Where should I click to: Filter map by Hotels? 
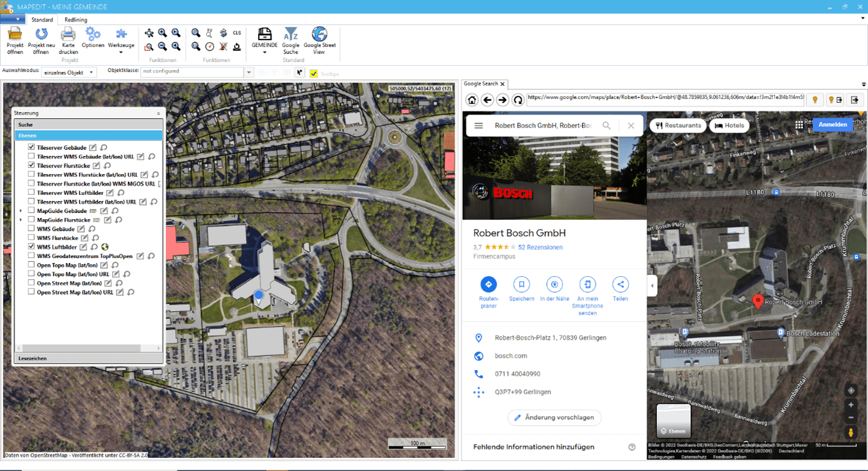tap(729, 125)
